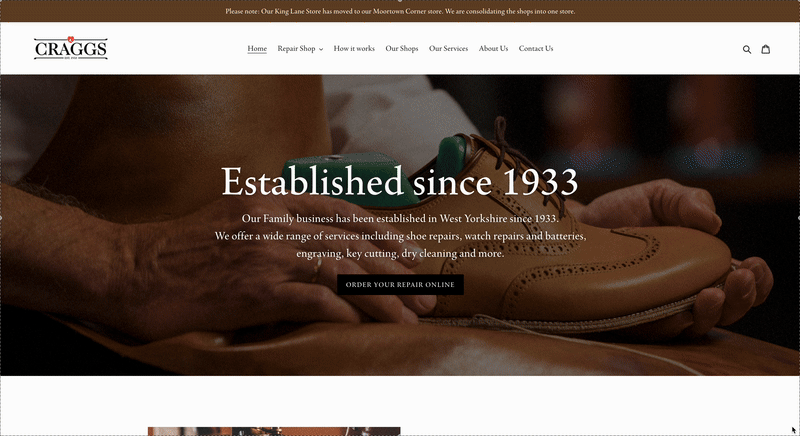Visit the About Us page

point(493,48)
